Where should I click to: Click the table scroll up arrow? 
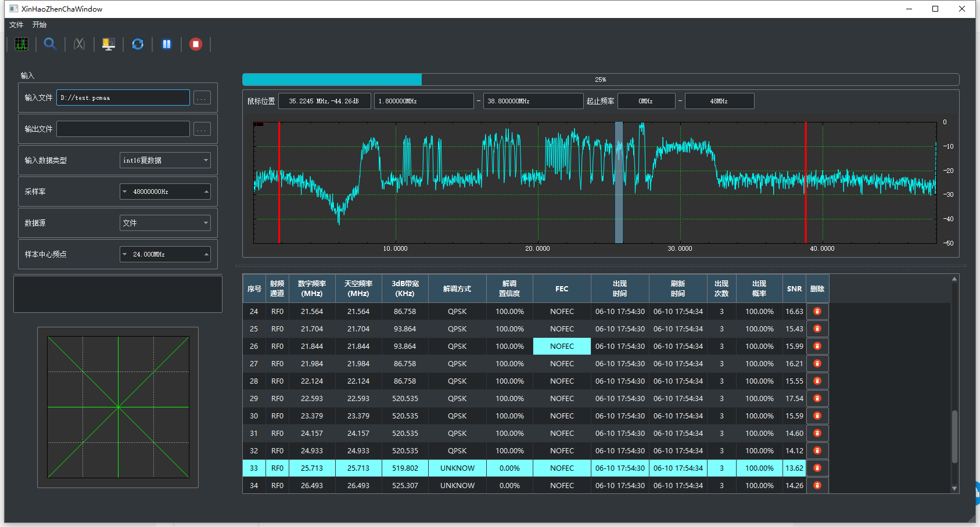pos(954,279)
